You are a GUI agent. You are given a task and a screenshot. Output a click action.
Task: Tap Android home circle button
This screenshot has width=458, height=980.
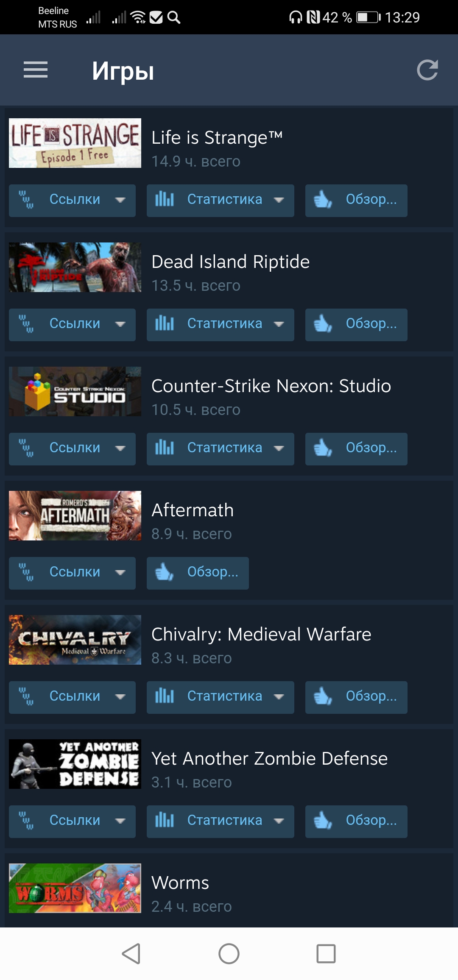pyautogui.click(x=229, y=954)
